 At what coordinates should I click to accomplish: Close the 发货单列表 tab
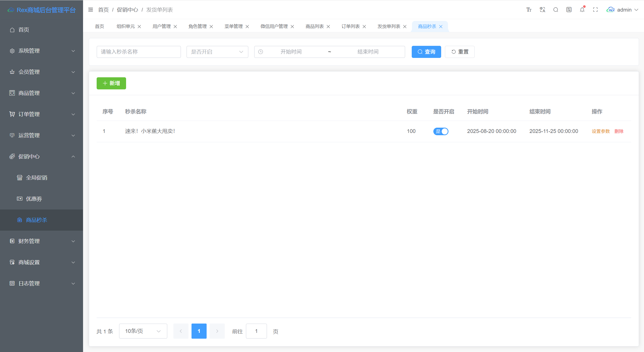point(405,26)
